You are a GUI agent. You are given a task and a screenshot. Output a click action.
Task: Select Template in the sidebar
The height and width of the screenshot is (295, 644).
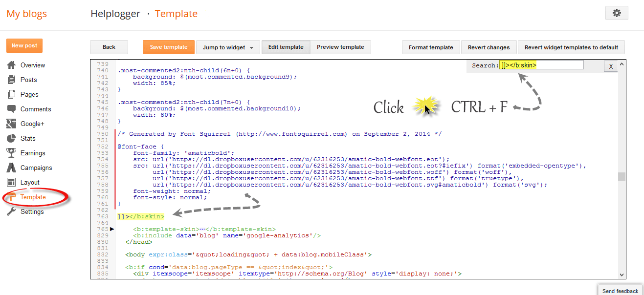point(33,197)
